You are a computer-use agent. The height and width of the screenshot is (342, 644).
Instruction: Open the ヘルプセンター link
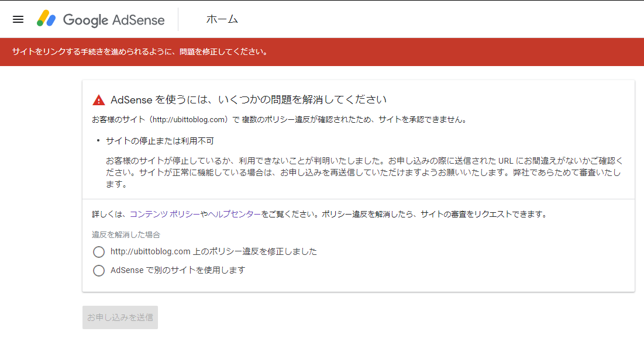[234, 214]
